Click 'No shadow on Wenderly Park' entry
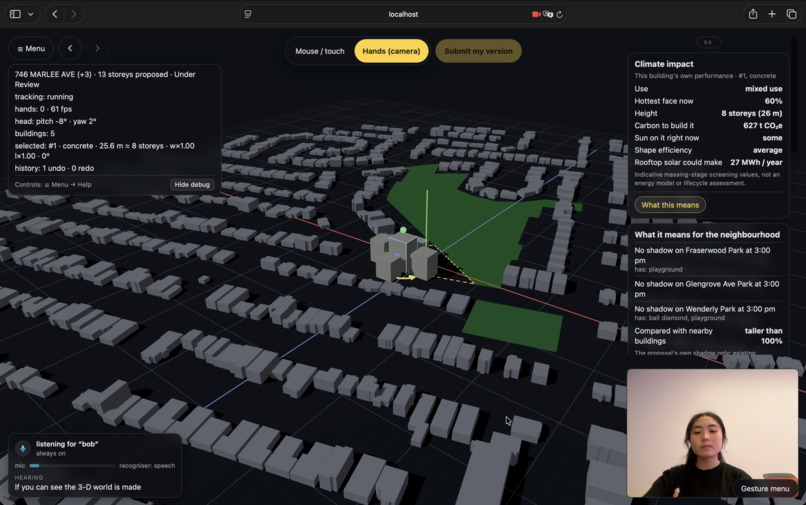806x505 pixels. [708, 313]
